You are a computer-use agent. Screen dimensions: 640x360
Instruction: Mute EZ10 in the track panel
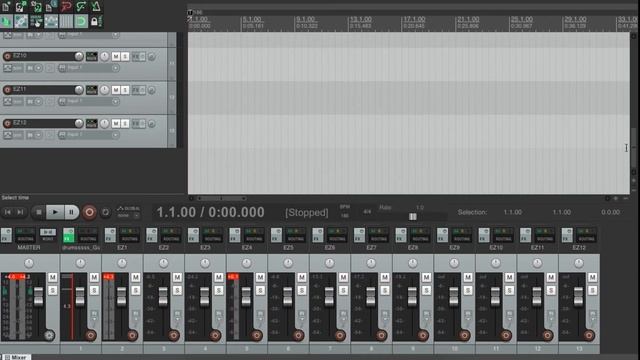[116, 56]
